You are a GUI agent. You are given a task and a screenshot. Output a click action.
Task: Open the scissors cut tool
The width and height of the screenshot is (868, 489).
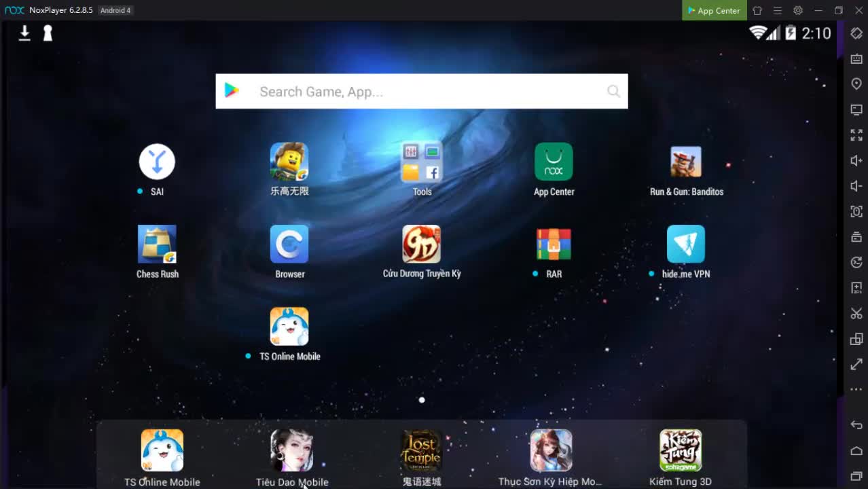pos(856,313)
